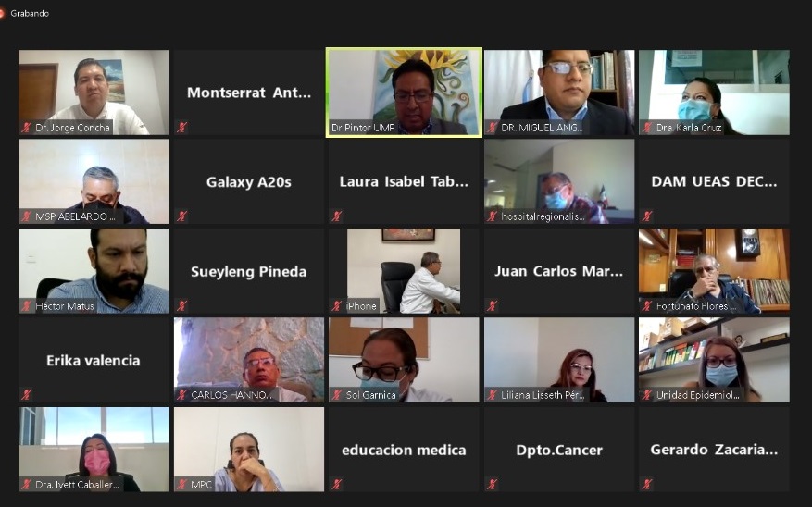Click muted mic icon on Gerardo Zacaria tile
Image resolution: width=812 pixels, height=507 pixels.
coord(647,484)
